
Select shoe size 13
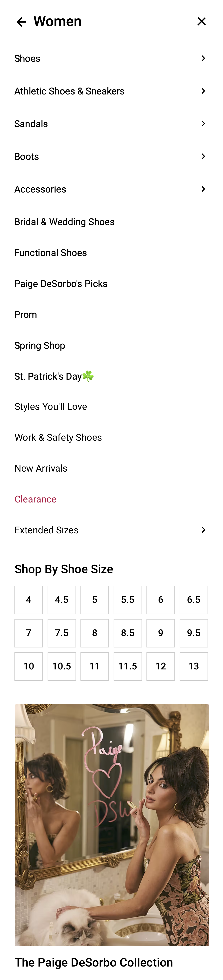coord(194,666)
